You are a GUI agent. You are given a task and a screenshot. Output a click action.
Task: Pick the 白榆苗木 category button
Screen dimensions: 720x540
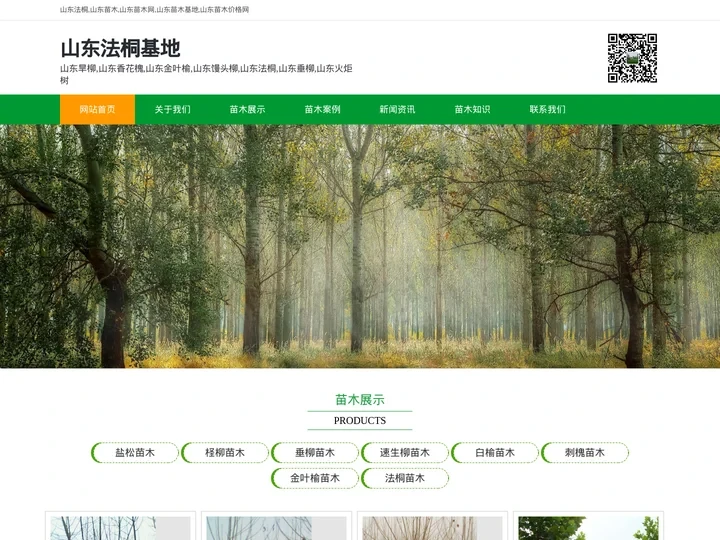click(x=495, y=453)
